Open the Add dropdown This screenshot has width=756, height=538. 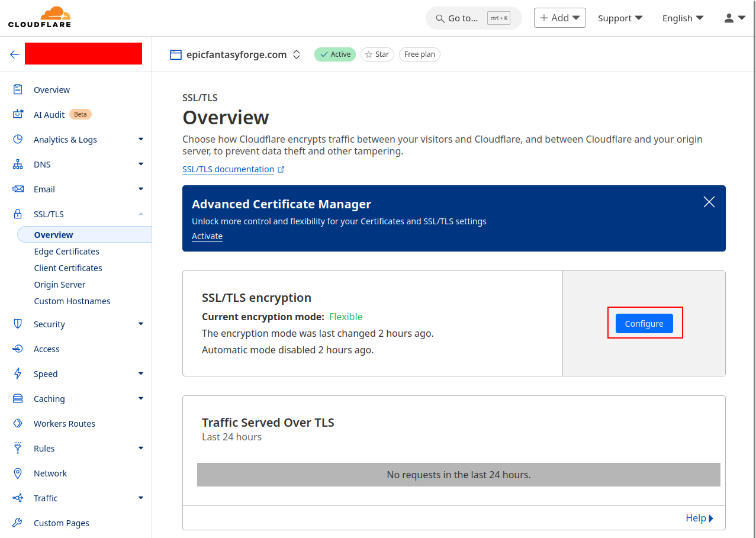tap(560, 18)
